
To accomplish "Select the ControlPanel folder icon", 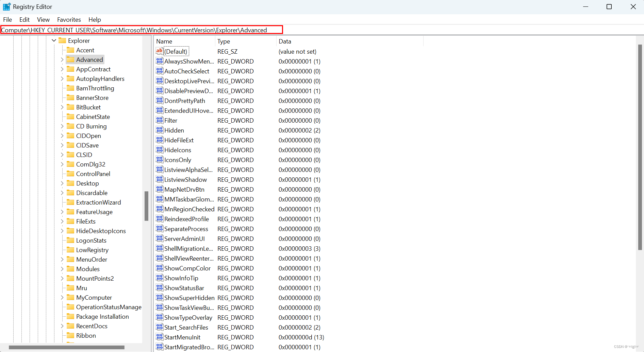I will 70,174.
